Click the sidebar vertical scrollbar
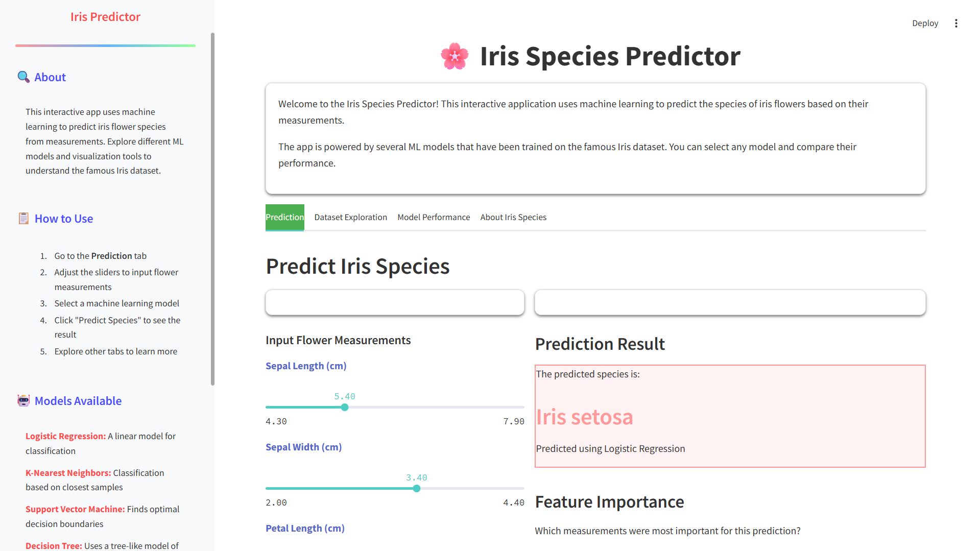This screenshot has height=551, width=980. pyautogui.click(x=212, y=209)
